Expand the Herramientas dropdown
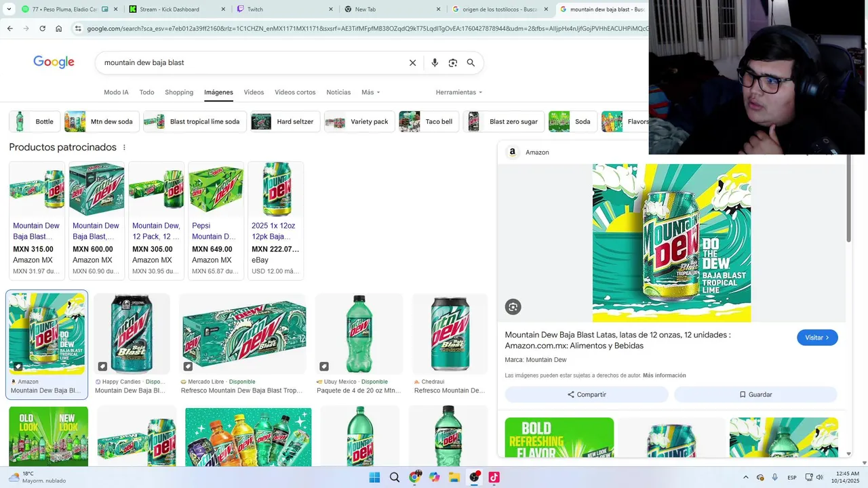 [x=459, y=92]
